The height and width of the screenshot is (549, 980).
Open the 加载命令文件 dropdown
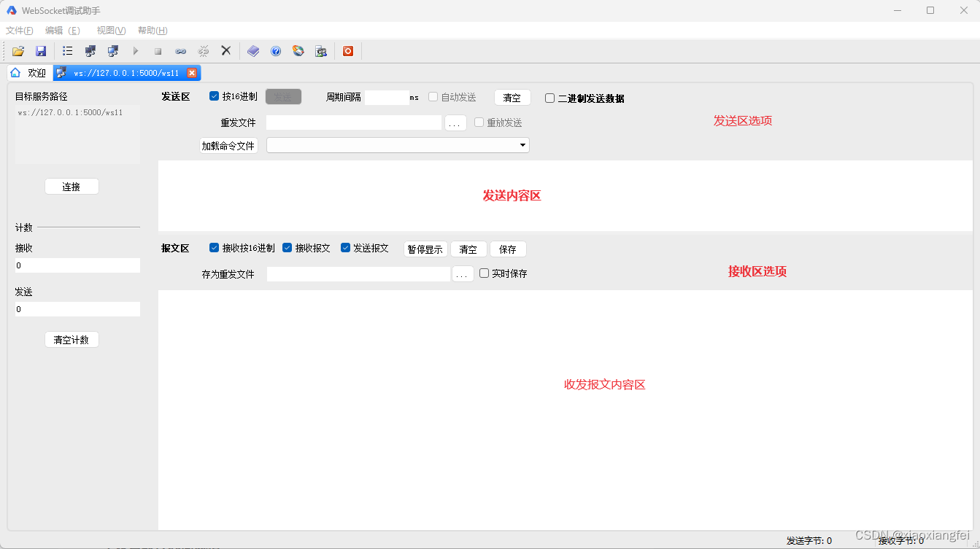coord(522,144)
